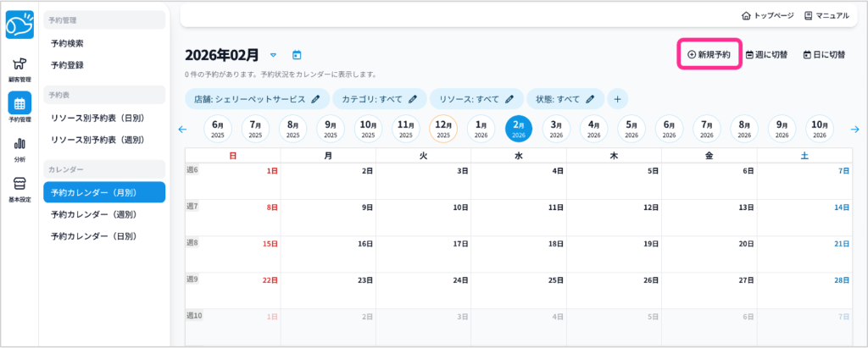Image resolution: width=868 pixels, height=348 pixels.
Task: Advance the month strip with right arrow
Action: point(854,129)
